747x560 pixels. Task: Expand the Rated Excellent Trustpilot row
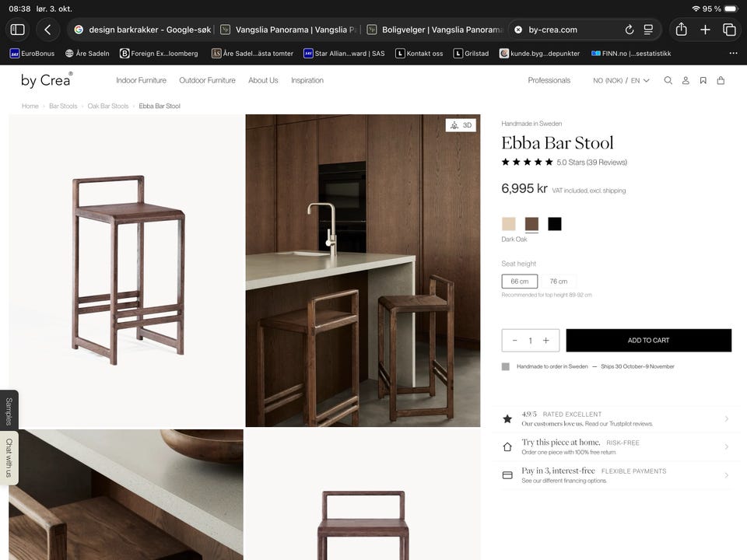615,418
